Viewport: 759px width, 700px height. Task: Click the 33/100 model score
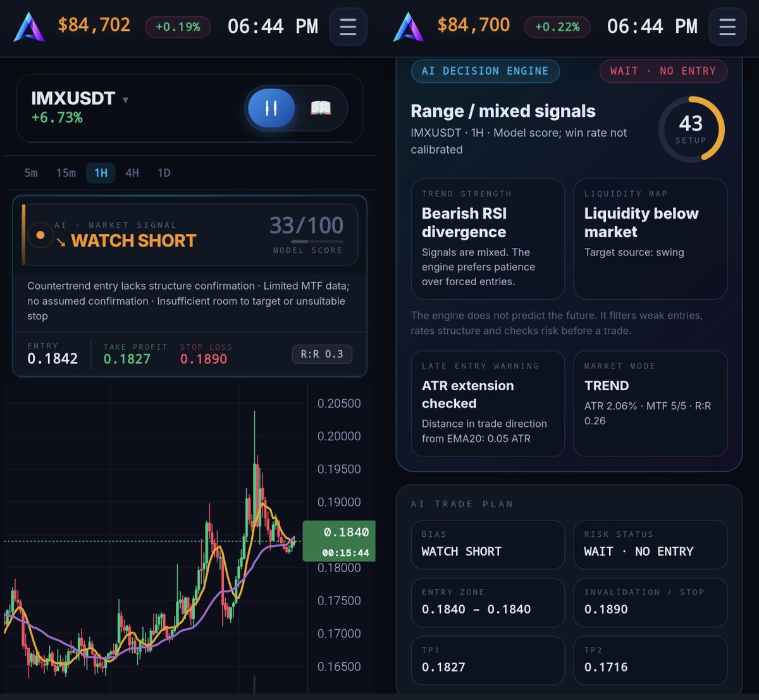click(307, 225)
